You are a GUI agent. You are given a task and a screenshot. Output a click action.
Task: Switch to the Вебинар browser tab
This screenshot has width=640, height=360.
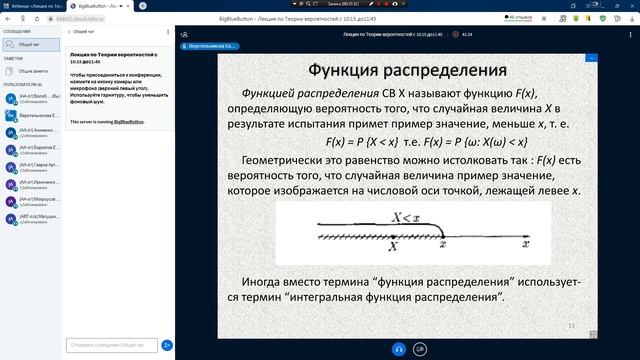pos(33,6)
